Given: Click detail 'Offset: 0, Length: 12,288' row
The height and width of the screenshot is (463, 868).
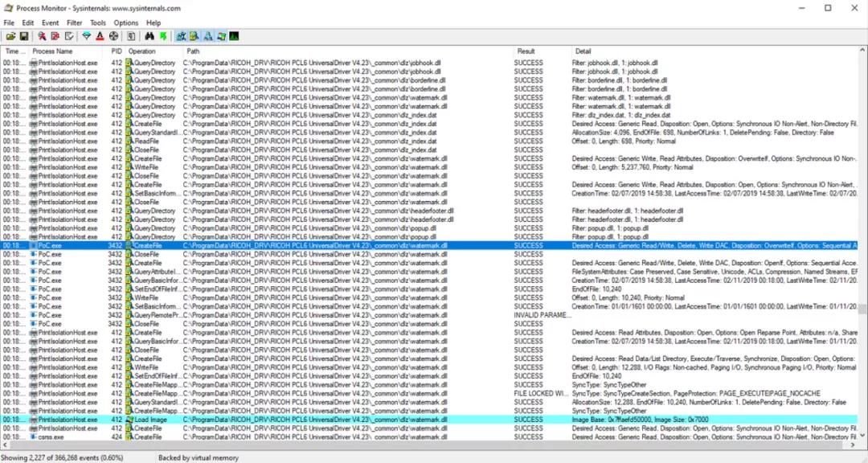Looking at the screenshot, I should pos(714,367).
